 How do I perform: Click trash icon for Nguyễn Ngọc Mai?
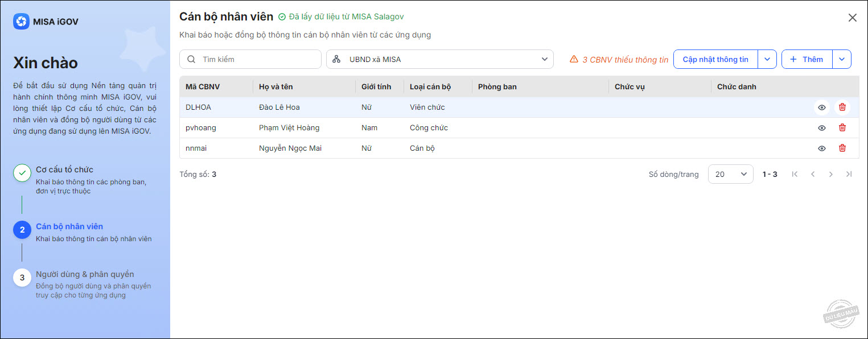842,148
